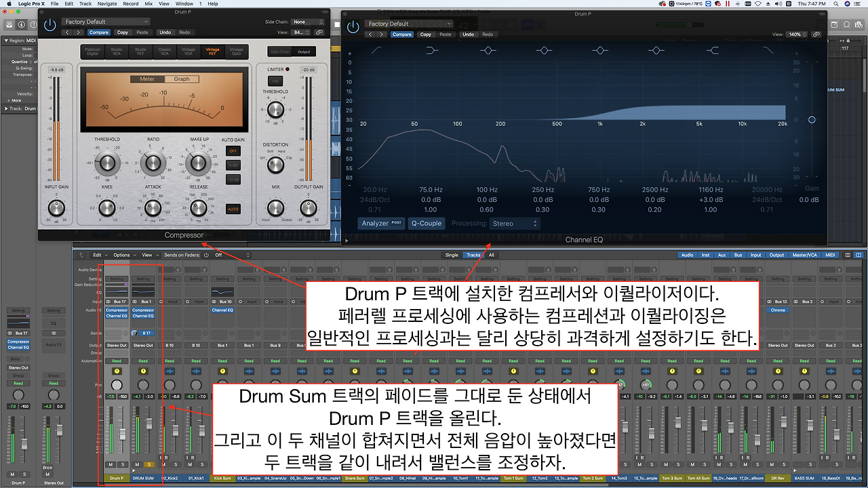Toggle the Q-Couple button

[427, 223]
